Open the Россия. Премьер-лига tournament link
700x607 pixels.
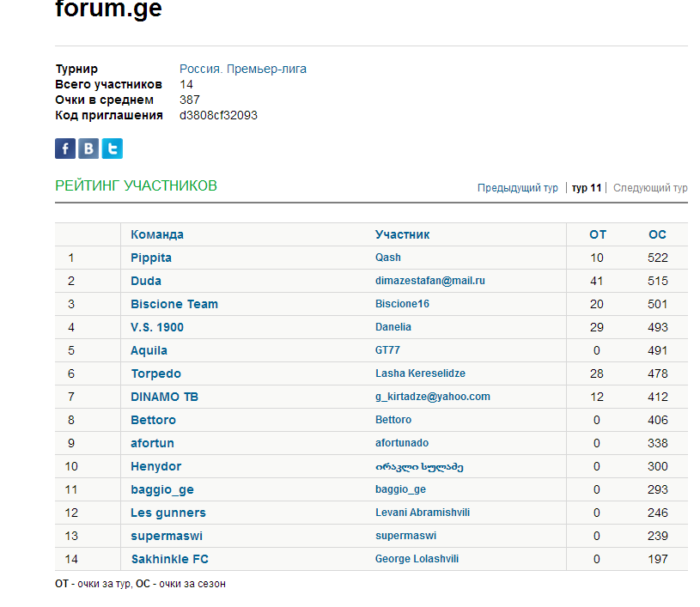(x=242, y=69)
